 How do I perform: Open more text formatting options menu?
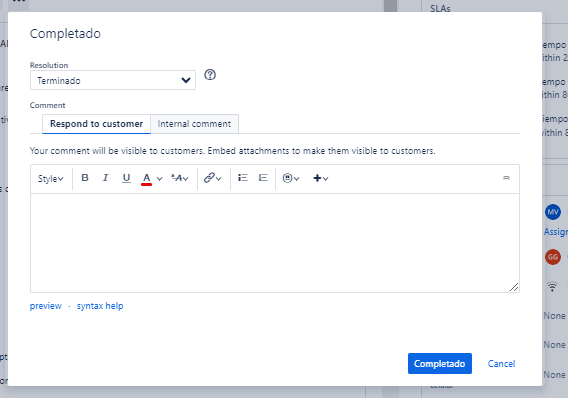point(180,178)
